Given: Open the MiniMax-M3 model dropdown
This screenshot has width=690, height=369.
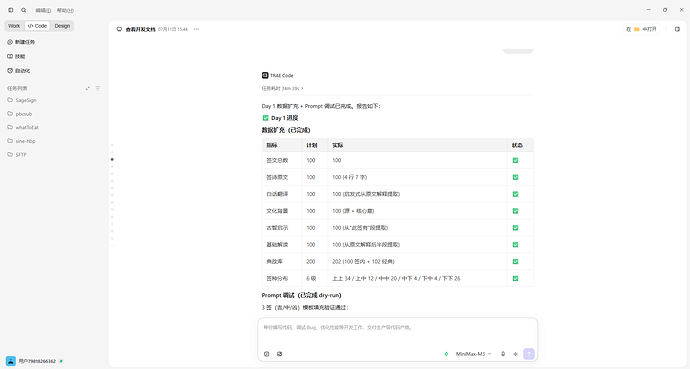Looking at the screenshot, I should 473,354.
